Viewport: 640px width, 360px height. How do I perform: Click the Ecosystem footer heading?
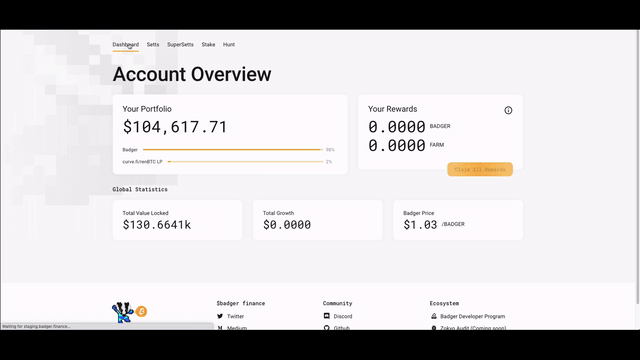444,303
